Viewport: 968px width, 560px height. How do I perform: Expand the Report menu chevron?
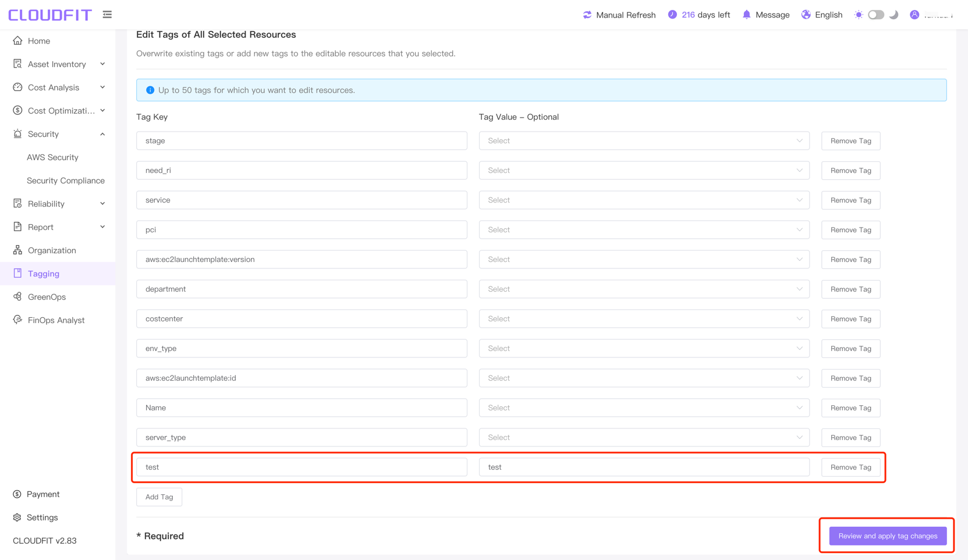point(102,227)
